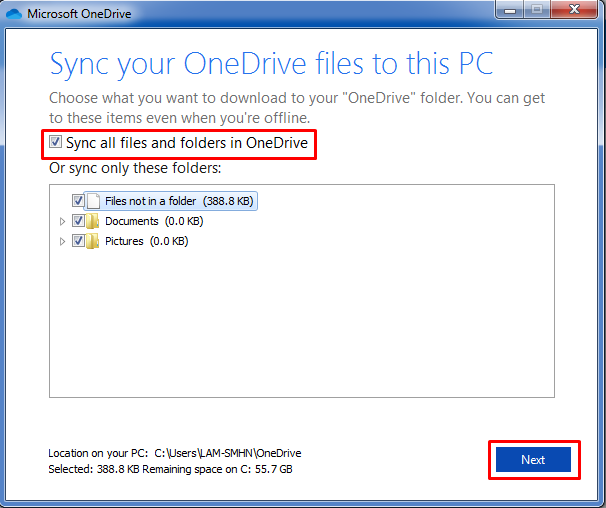Toggle the Pictures folder checkbox

[78, 241]
